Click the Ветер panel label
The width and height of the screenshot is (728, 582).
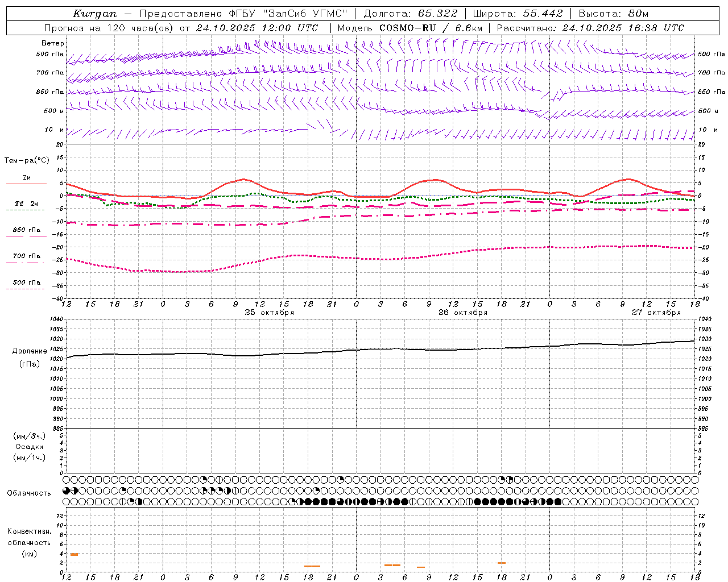(x=53, y=43)
